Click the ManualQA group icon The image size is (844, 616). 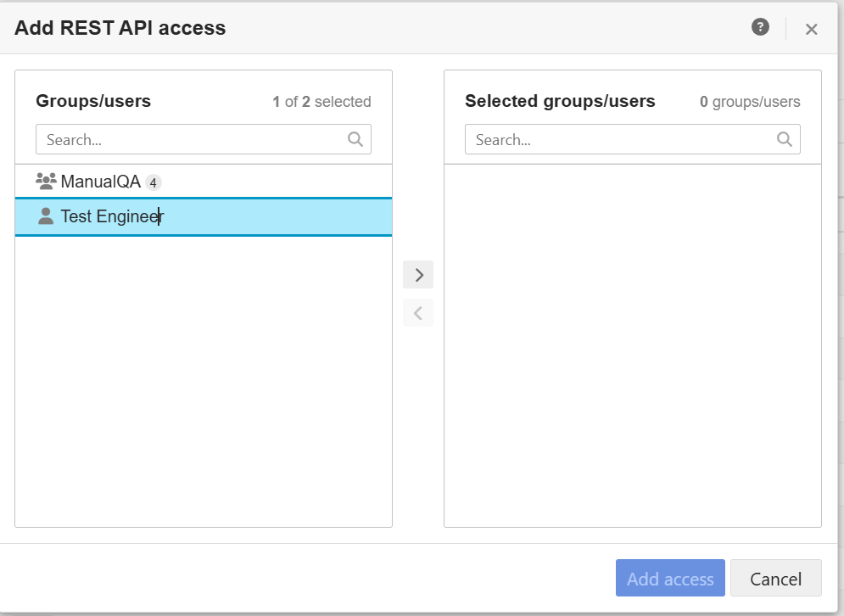click(x=46, y=181)
